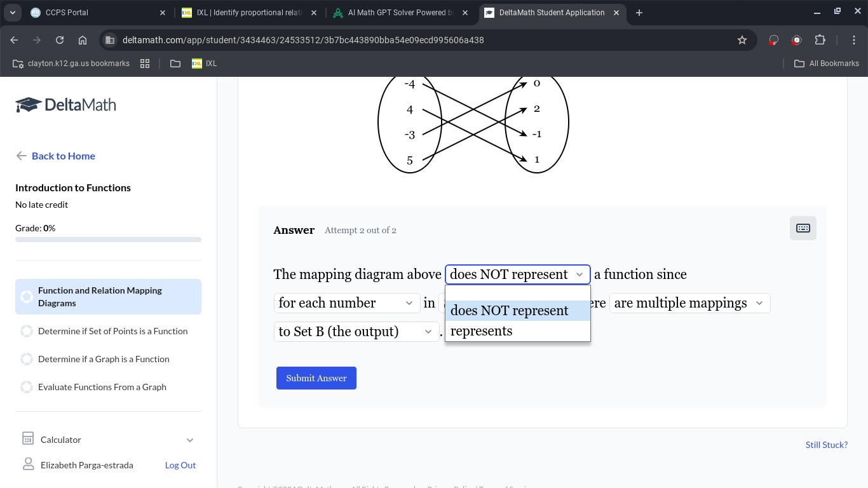Open Function and Relation Mapping Diagrams skill
Screen dimensions: 868x488
tap(108, 297)
